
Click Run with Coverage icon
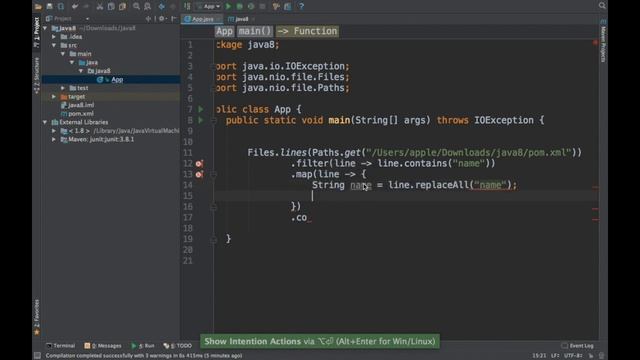251,6
